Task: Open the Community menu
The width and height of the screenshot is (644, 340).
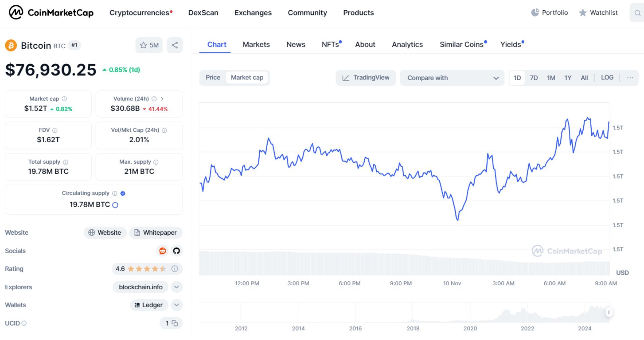Action: click(307, 13)
